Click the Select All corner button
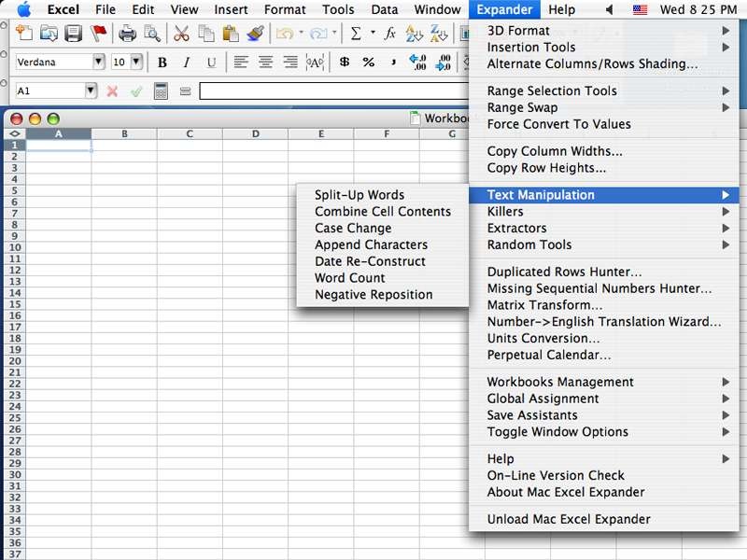Viewport: 747px width, 560px height. [15, 133]
